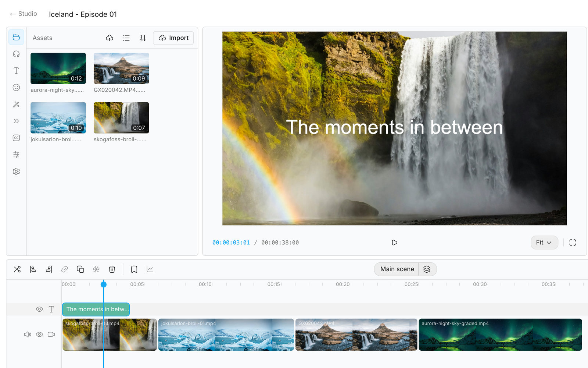Trim clip start to playhead

pyautogui.click(x=33, y=269)
